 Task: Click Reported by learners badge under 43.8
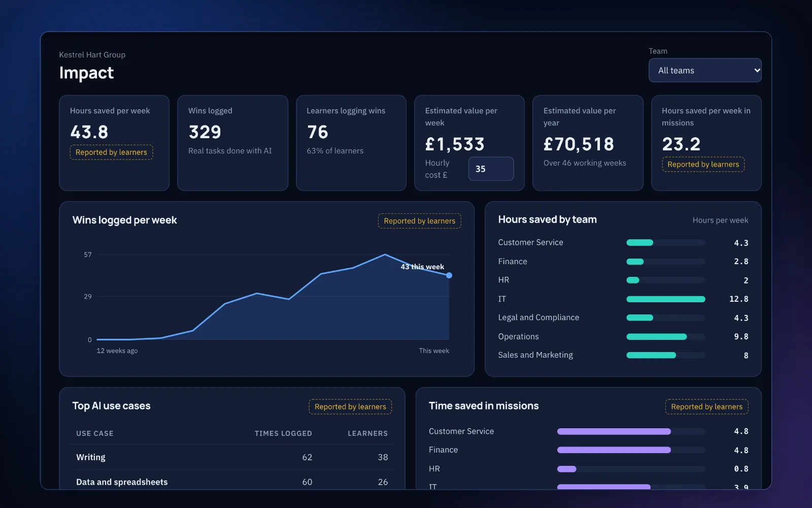point(111,152)
